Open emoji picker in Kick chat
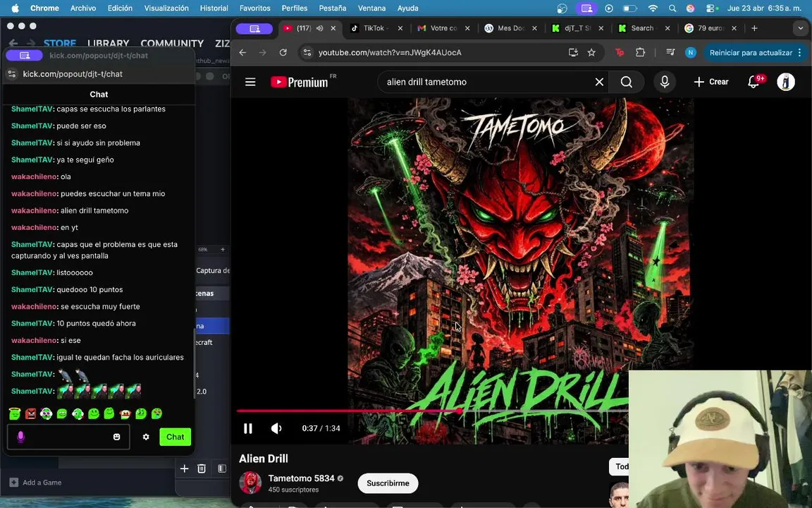The image size is (812, 508). click(116, 437)
